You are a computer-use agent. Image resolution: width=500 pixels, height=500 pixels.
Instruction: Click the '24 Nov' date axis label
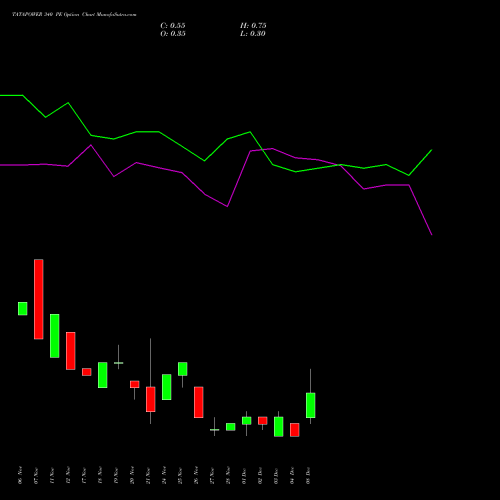point(164,475)
